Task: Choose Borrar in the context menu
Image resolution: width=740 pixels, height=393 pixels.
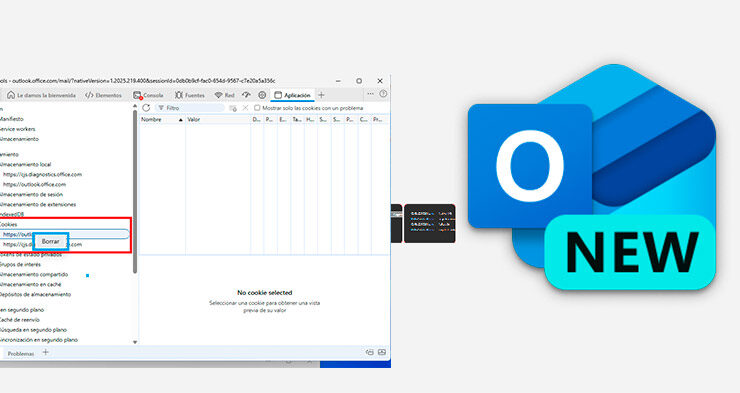Action: (x=50, y=242)
